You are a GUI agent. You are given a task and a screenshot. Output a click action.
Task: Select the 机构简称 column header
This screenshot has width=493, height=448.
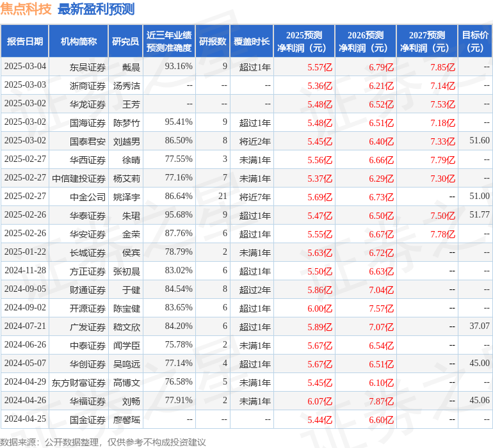tap(79, 41)
